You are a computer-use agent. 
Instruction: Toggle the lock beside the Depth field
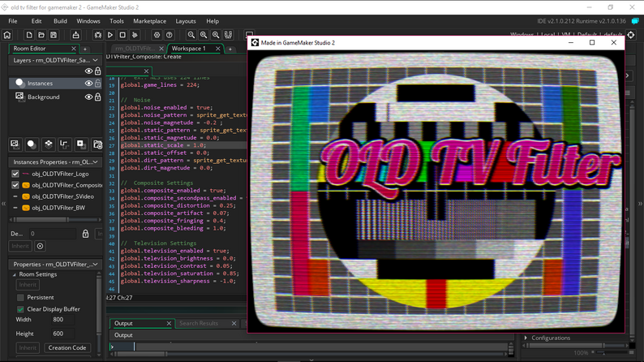85,234
